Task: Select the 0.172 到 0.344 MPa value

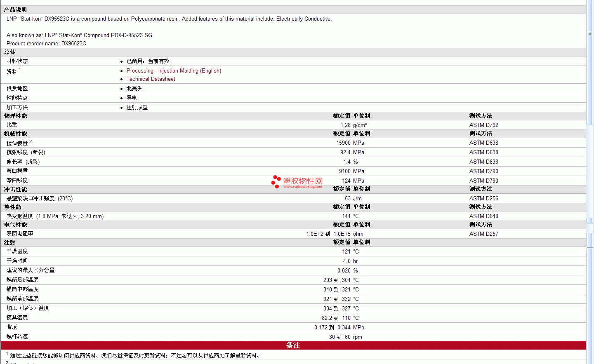Action: pos(339,328)
